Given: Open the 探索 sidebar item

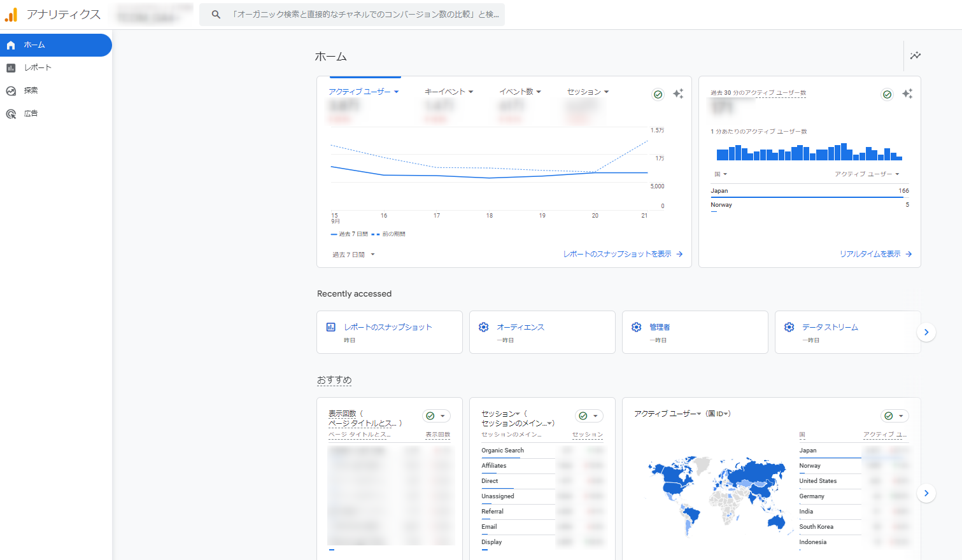Looking at the screenshot, I should coord(56,90).
